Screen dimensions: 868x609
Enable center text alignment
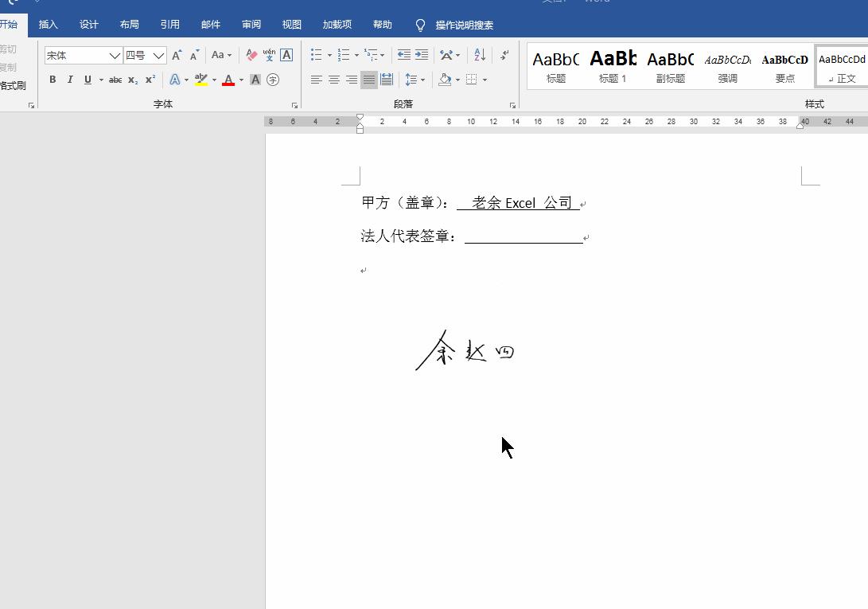pos(334,80)
